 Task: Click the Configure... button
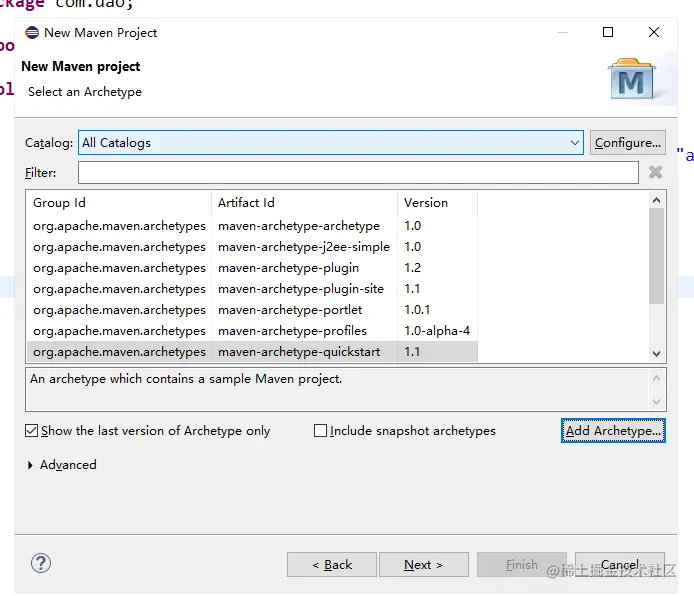(x=628, y=142)
